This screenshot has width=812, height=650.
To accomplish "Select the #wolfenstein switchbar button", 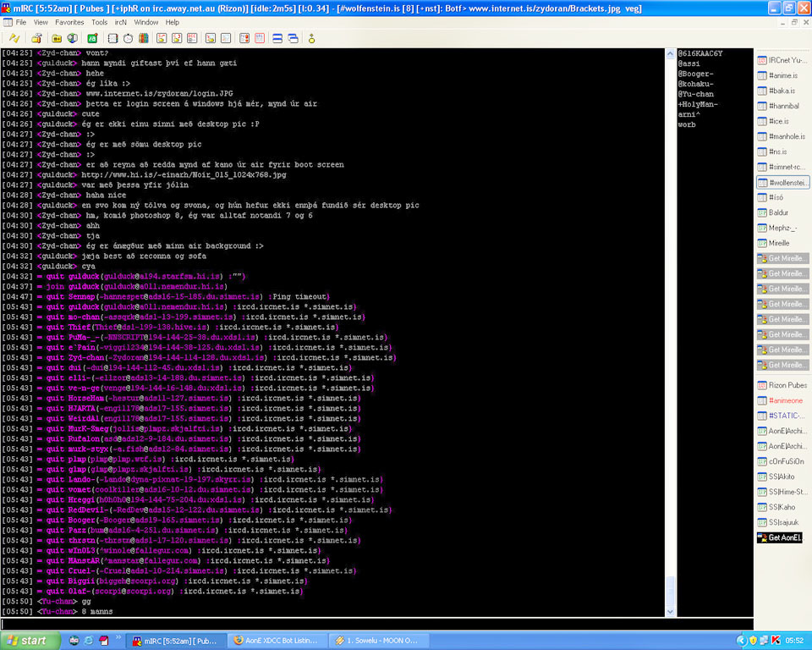I will [x=782, y=183].
